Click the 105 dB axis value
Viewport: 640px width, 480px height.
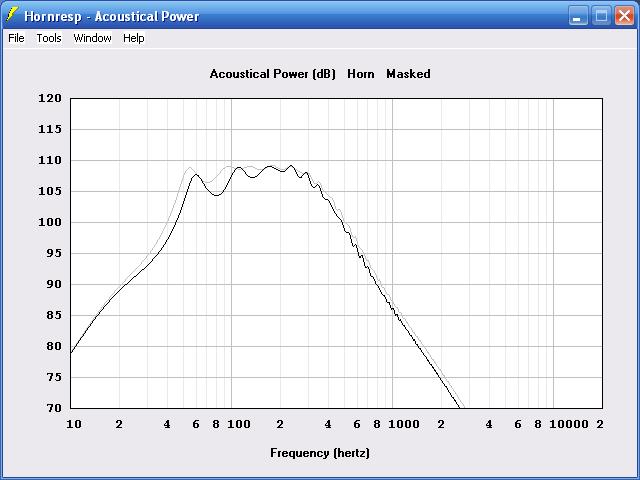[x=50, y=191]
